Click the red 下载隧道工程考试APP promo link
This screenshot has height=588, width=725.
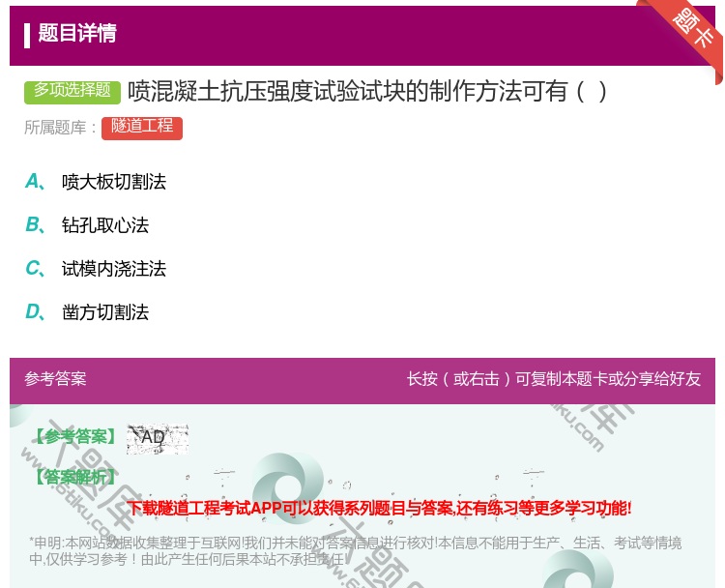pos(379,508)
